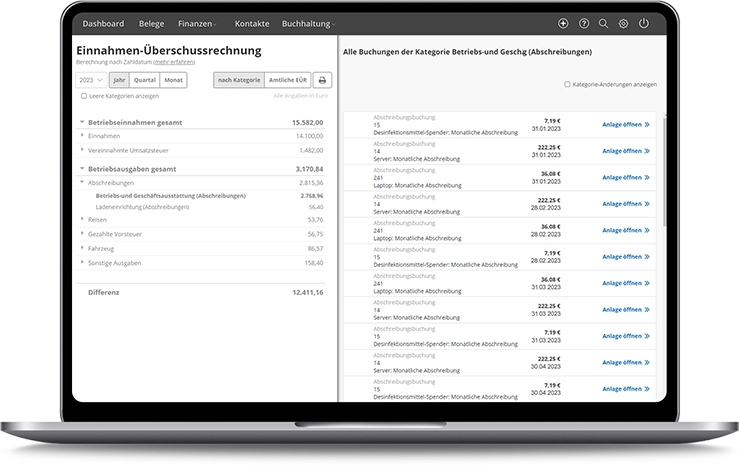This screenshot has height=467, width=739.
Task: Open the help question mark icon
Action: 583,24
